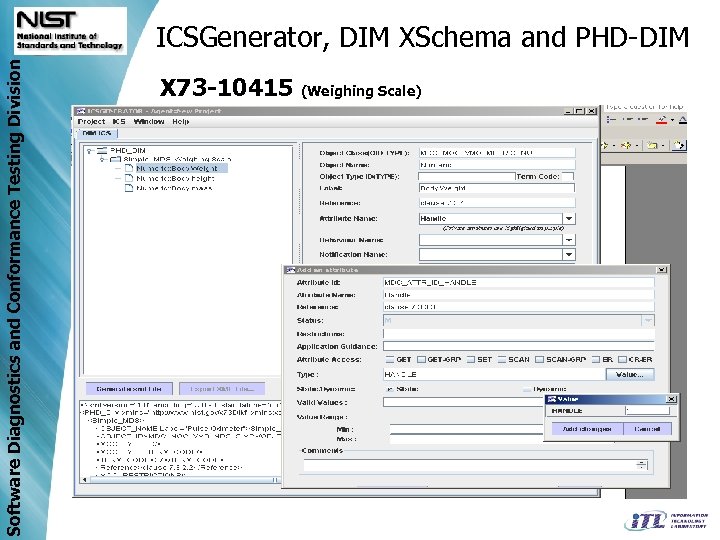720x540 pixels.
Task: Click the Comments text field
Action: 470,465
